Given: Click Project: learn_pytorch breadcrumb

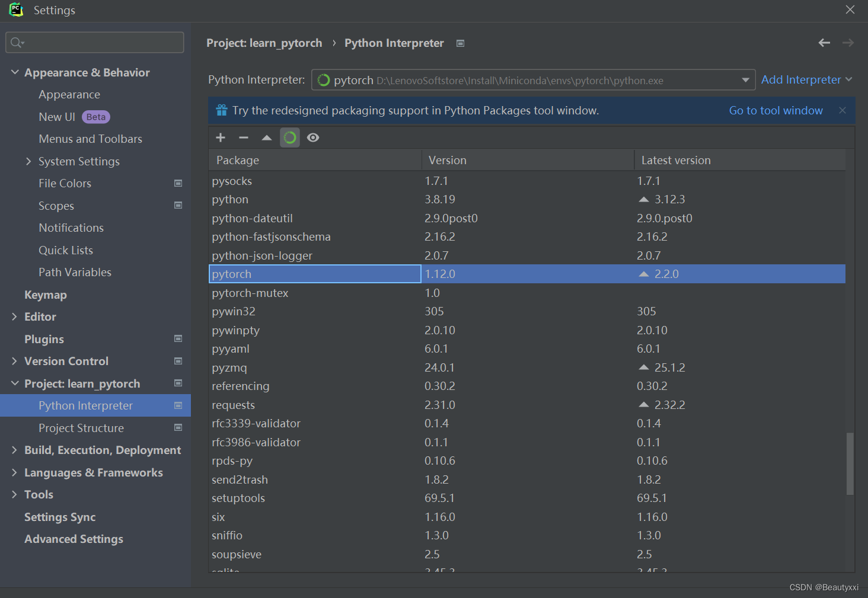Looking at the screenshot, I should click(x=264, y=43).
